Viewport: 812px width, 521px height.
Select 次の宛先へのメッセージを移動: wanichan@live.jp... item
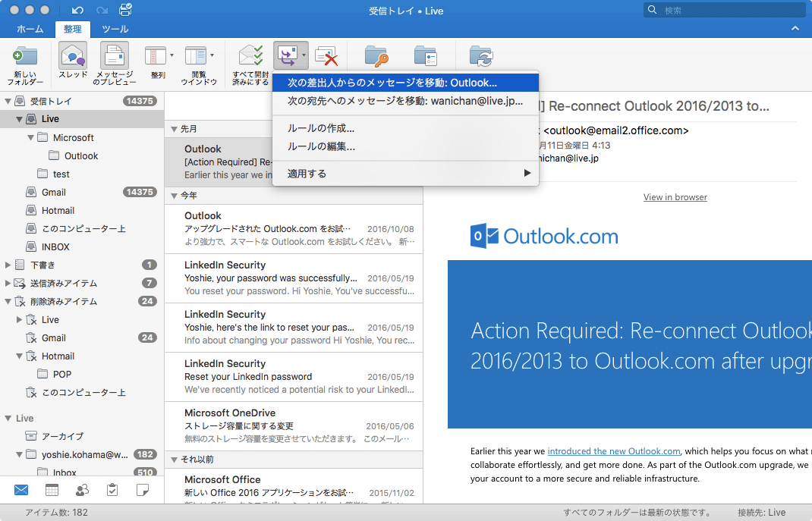click(405, 101)
